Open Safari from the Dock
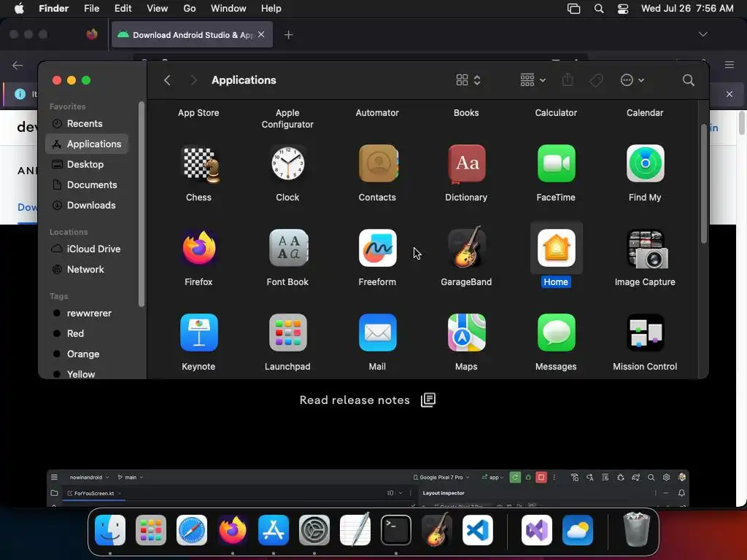Screen dimensions: 747x560 click(192, 530)
